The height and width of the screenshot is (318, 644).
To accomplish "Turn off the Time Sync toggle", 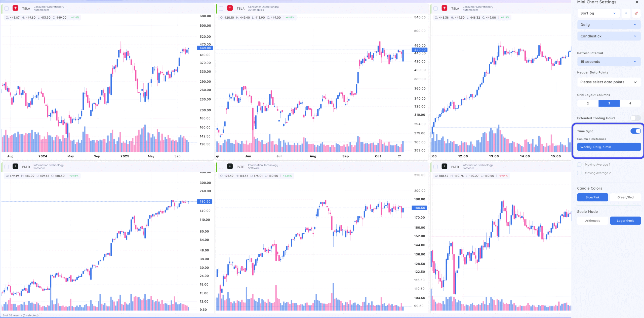I will click(635, 131).
